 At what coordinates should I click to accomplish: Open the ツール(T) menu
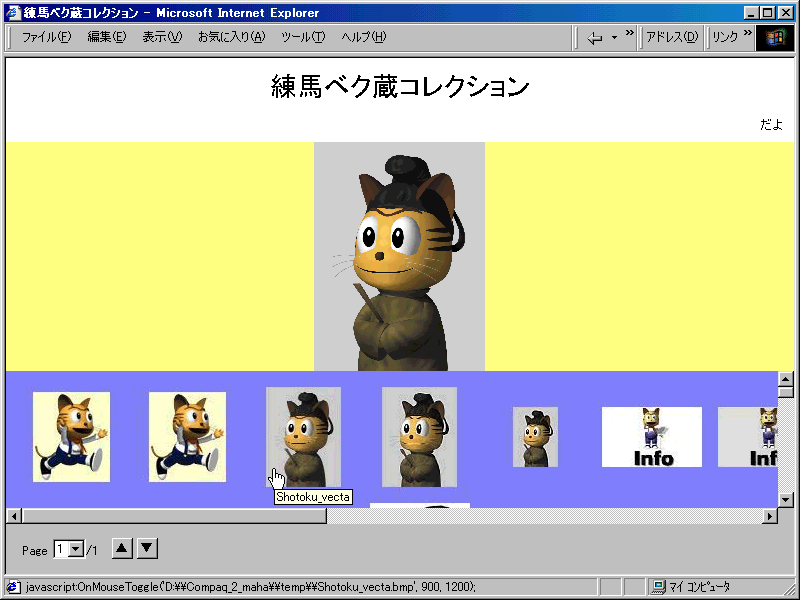[x=303, y=37]
